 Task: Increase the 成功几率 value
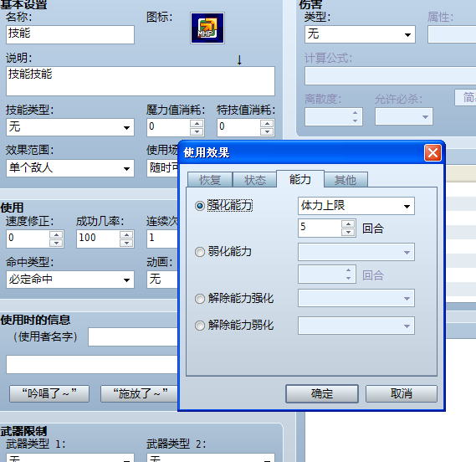tap(126, 235)
